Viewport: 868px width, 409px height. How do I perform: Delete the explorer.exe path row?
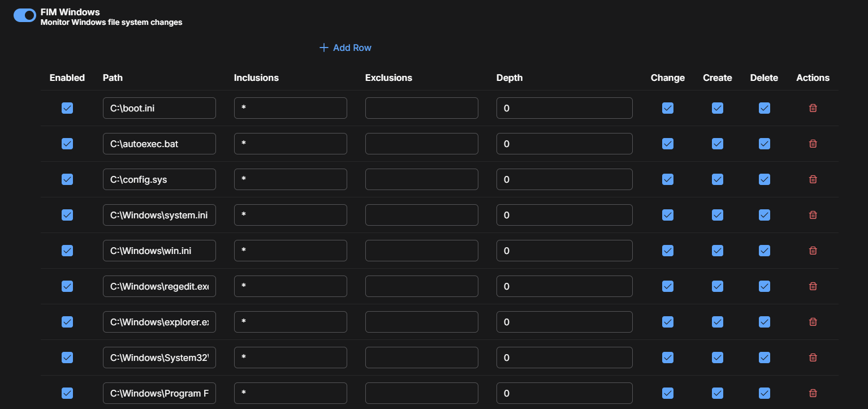[813, 322]
